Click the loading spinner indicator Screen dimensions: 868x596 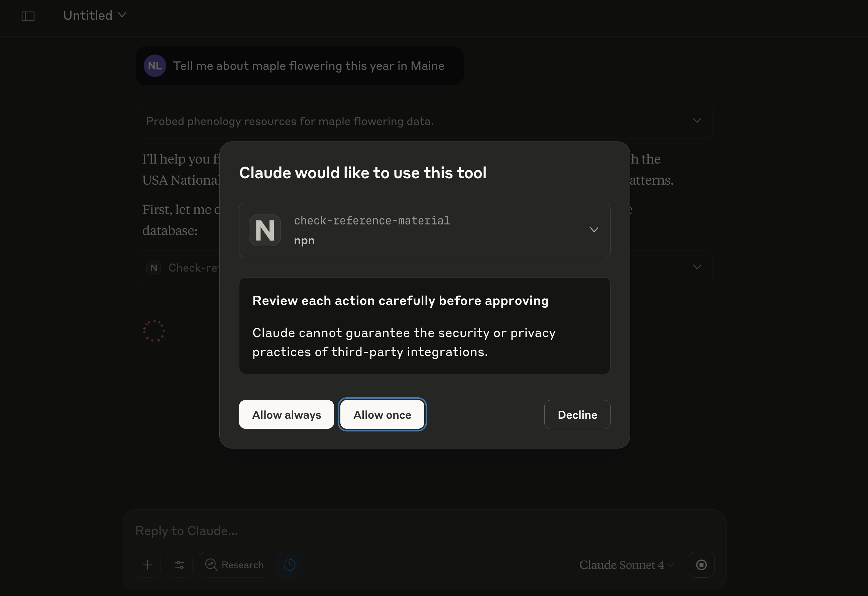point(154,331)
